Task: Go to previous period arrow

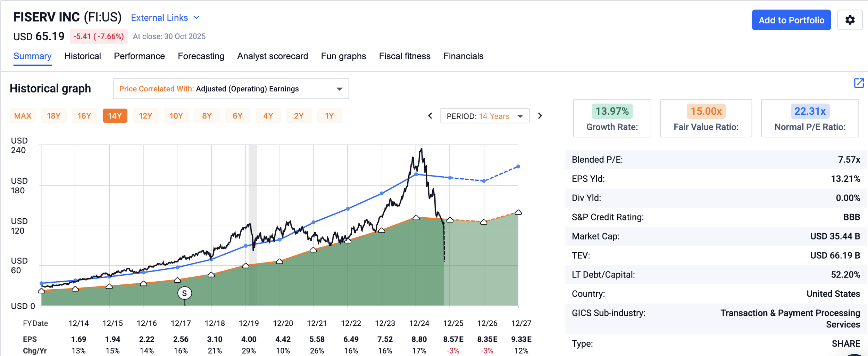Action: (430, 116)
